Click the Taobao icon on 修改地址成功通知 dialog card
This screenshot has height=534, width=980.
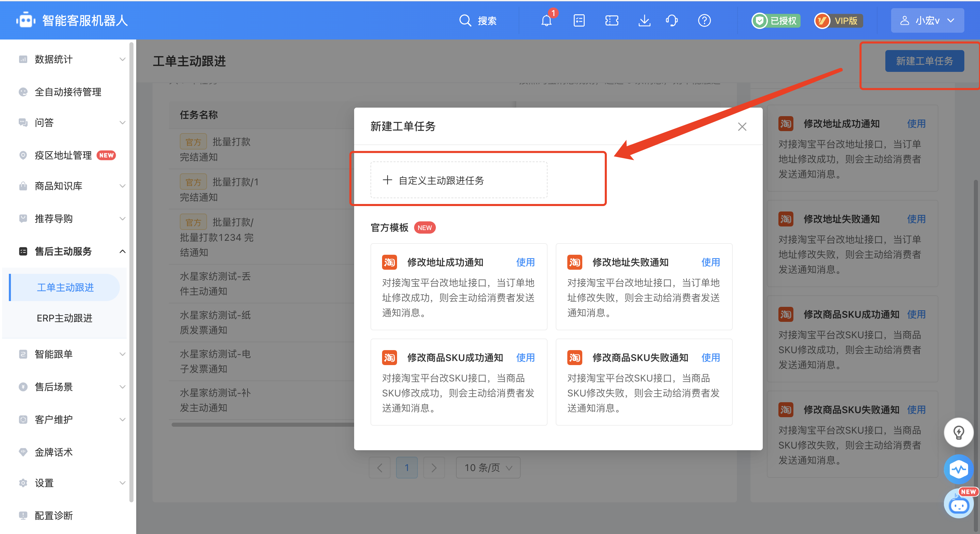[x=390, y=262]
